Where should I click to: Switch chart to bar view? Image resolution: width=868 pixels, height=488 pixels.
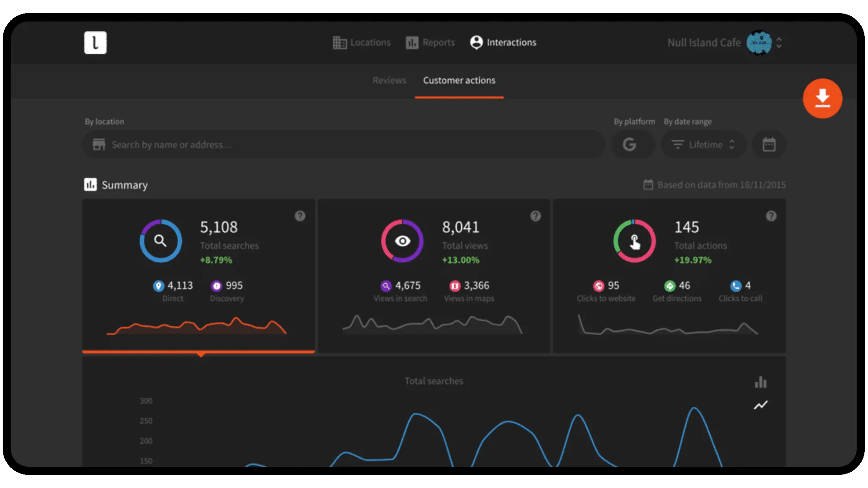coord(760,382)
